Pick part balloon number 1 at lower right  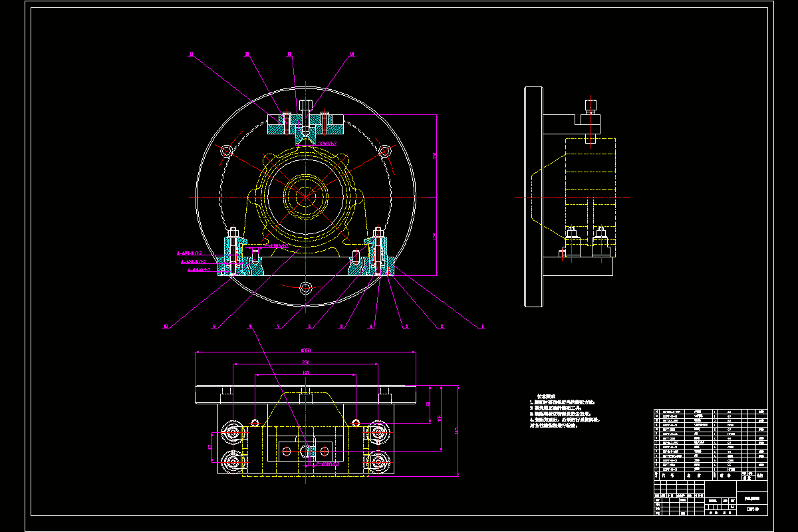click(x=483, y=327)
